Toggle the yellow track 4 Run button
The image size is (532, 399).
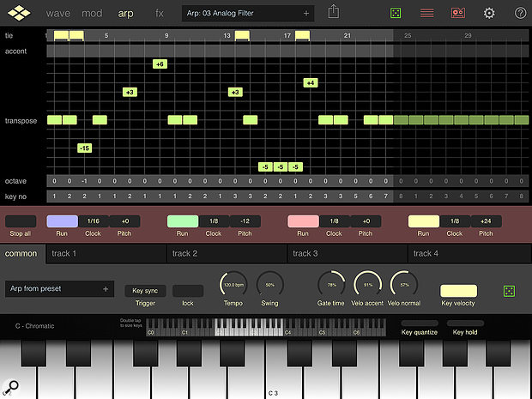click(x=423, y=221)
